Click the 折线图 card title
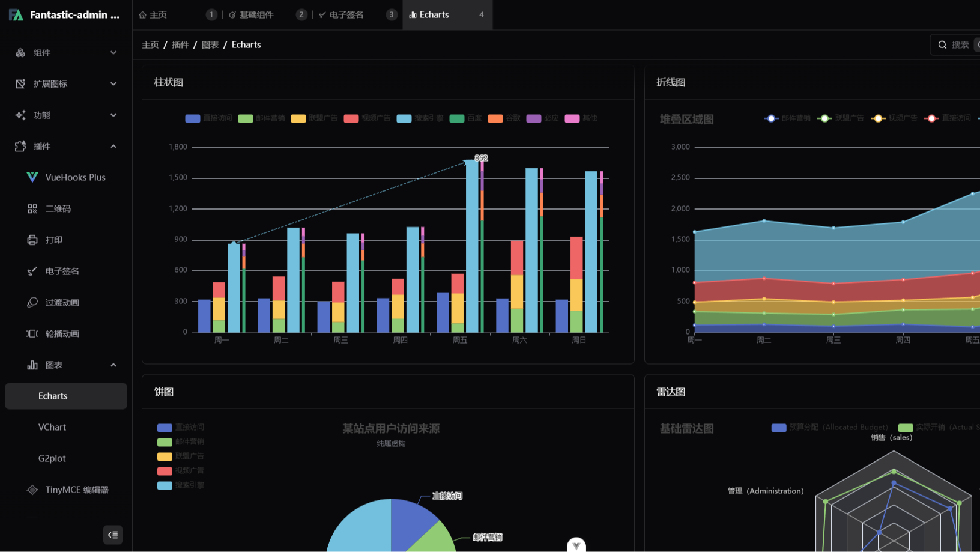Viewport: 980px width, 552px height. tap(671, 82)
